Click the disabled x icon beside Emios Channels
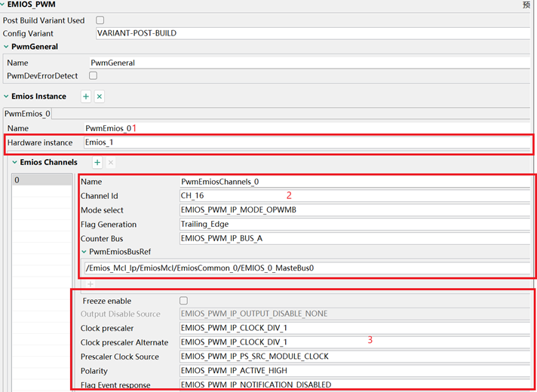The height and width of the screenshot is (392, 537). pos(111,163)
